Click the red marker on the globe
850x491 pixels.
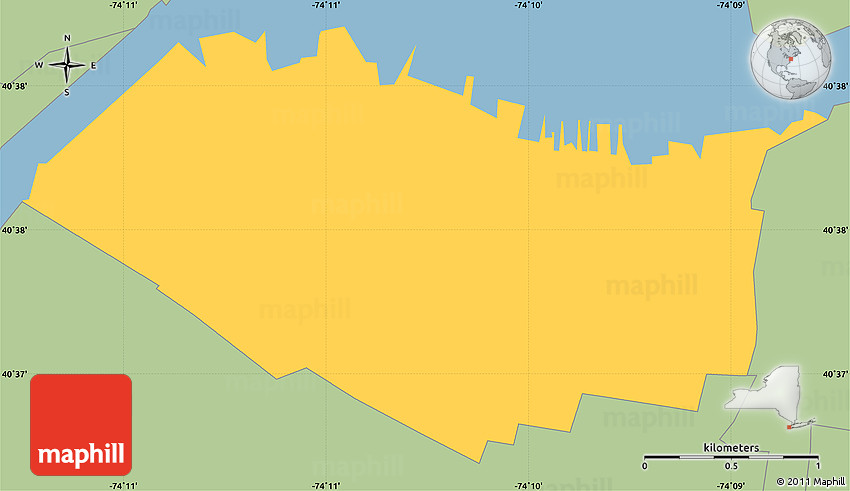tap(790, 61)
